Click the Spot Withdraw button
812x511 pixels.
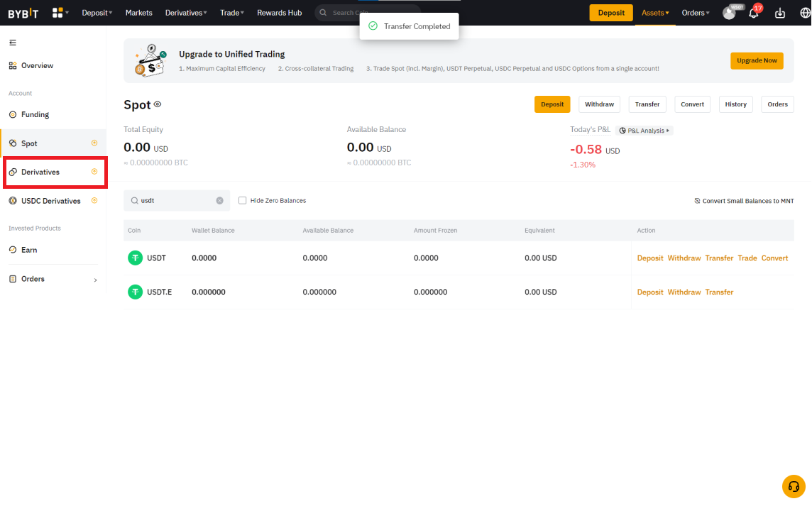pos(599,104)
